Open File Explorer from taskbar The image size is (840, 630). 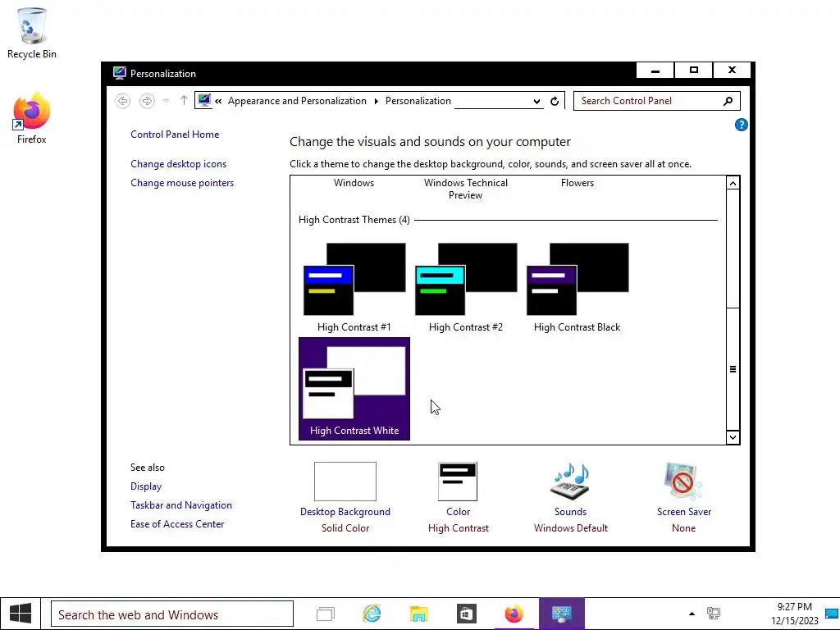tap(419, 614)
